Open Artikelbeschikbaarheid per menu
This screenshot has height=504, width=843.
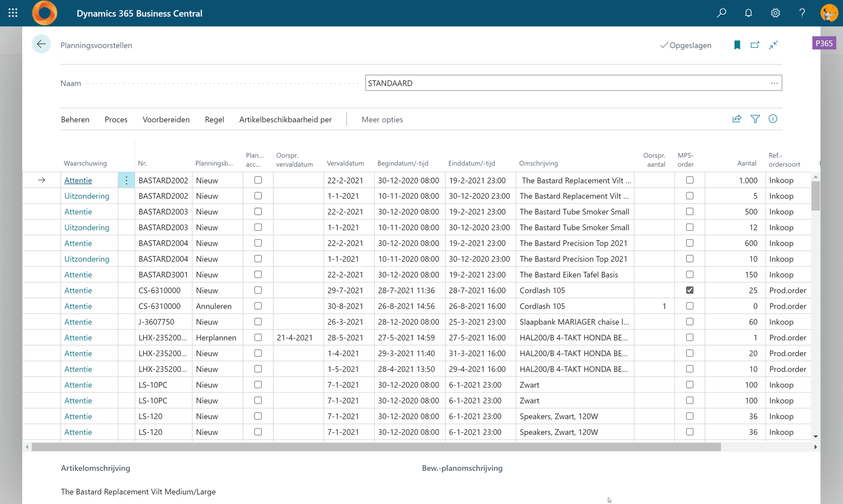(x=286, y=119)
